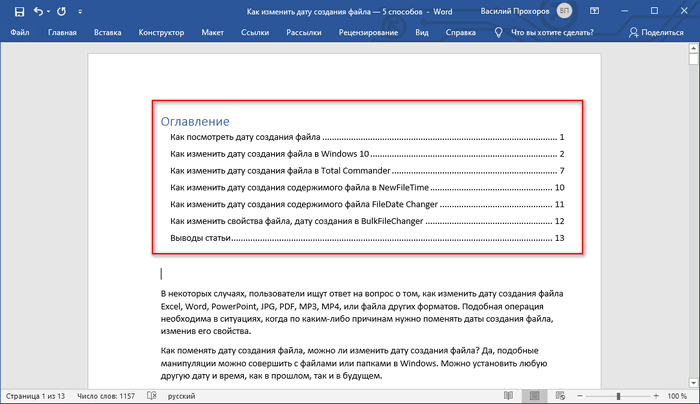The height and width of the screenshot is (404, 700).
Task: Click the language indicator 'русский'
Action: [181, 396]
